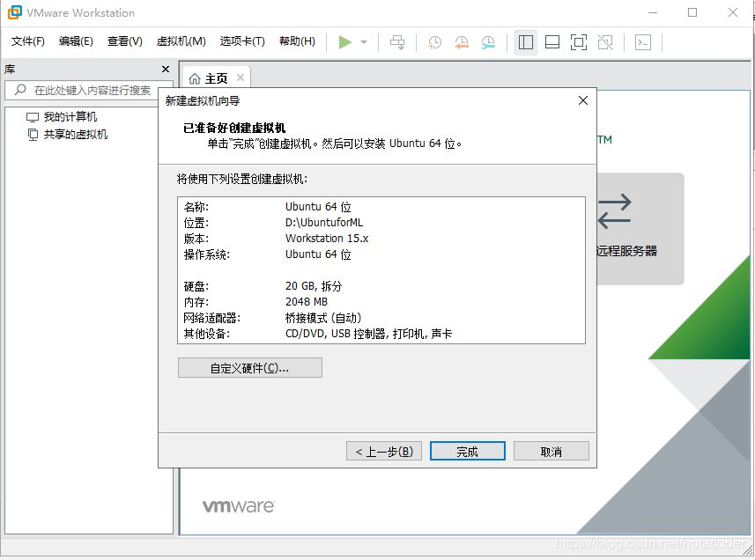Viewport: 755px width, 560px height.
Task: Toggle the thumbnail bar view icon
Action: coord(552,42)
